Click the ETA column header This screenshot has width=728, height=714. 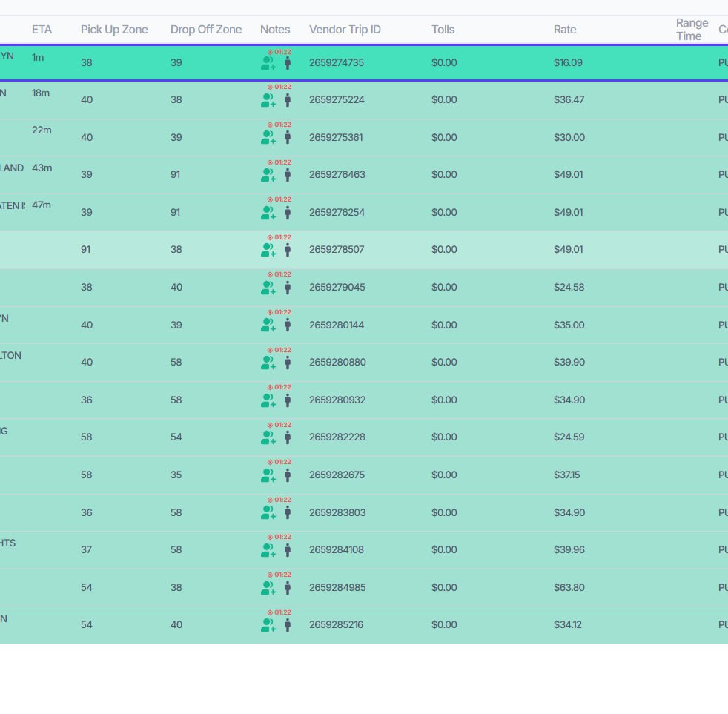pyautogui.click(x=42, y=29)
